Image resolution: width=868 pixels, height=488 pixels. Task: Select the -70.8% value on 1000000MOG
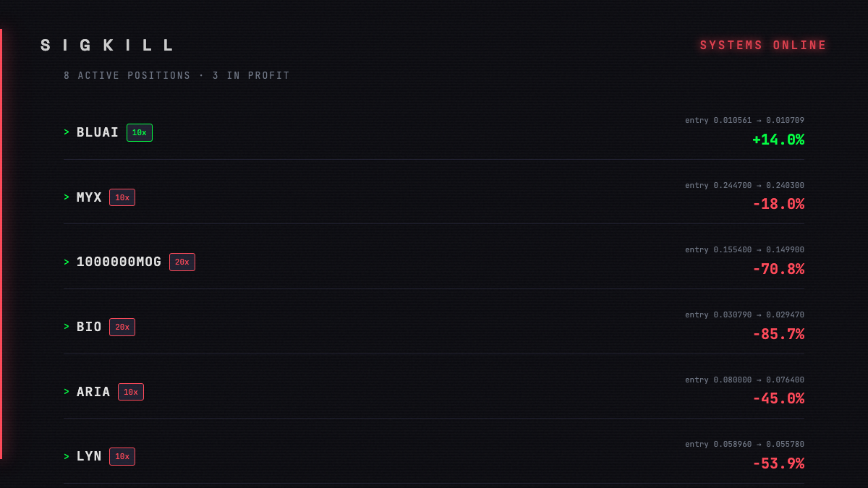click(778, 269)
